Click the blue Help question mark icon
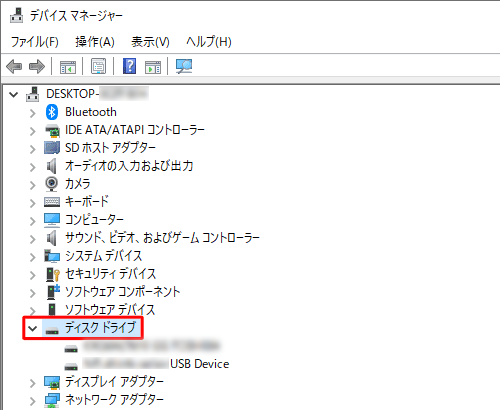 (x=129, y=66)
